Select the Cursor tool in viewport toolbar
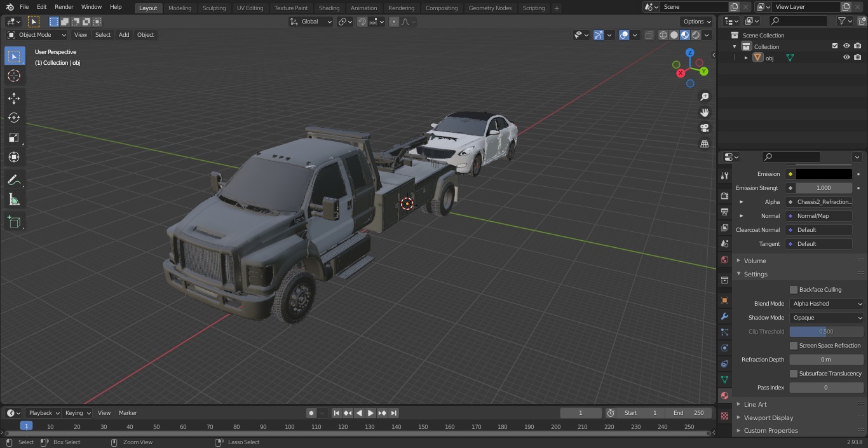 coord(14,76)
